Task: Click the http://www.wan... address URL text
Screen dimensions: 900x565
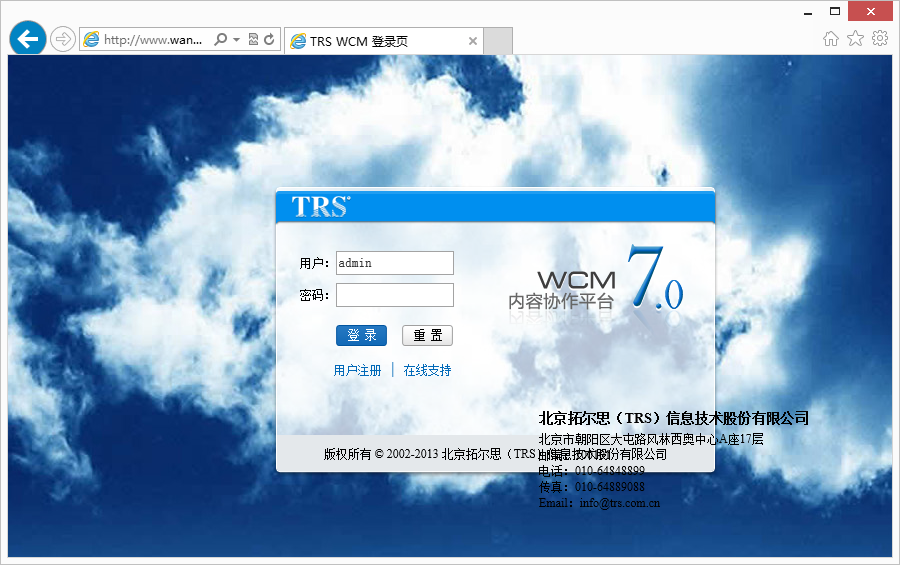Action: click(153, 40)
